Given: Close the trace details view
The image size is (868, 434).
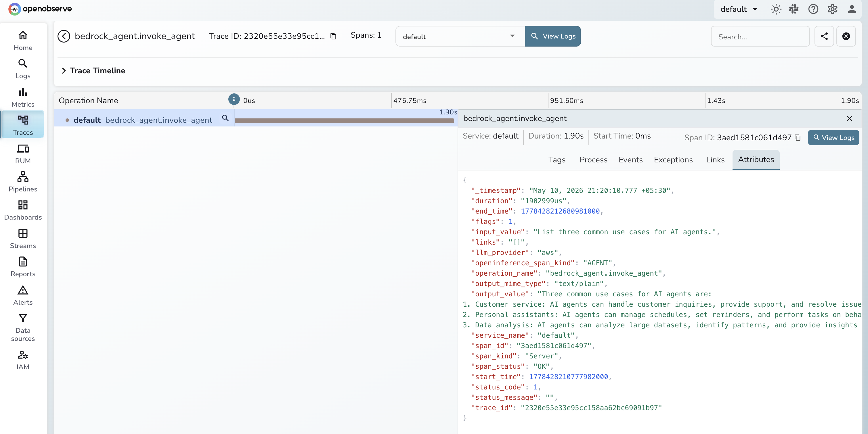Looking at the screenshot, I should (x=846, y=36).
